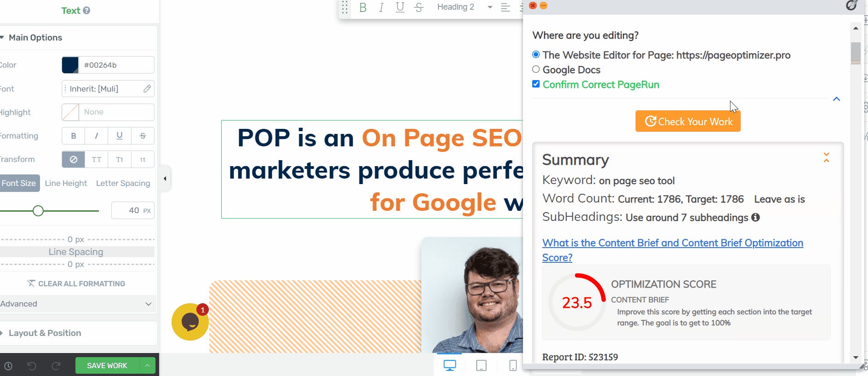Toggle bold in the floating text toolbar
Image resolution: width=868 pixels, height=376 pixels.
coord(363,7)
